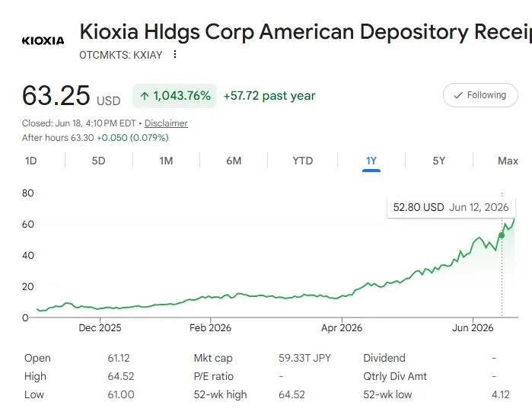Select the 1Y chart range tab
This screenshot has height=418, width=532.
tap(371, 161)
